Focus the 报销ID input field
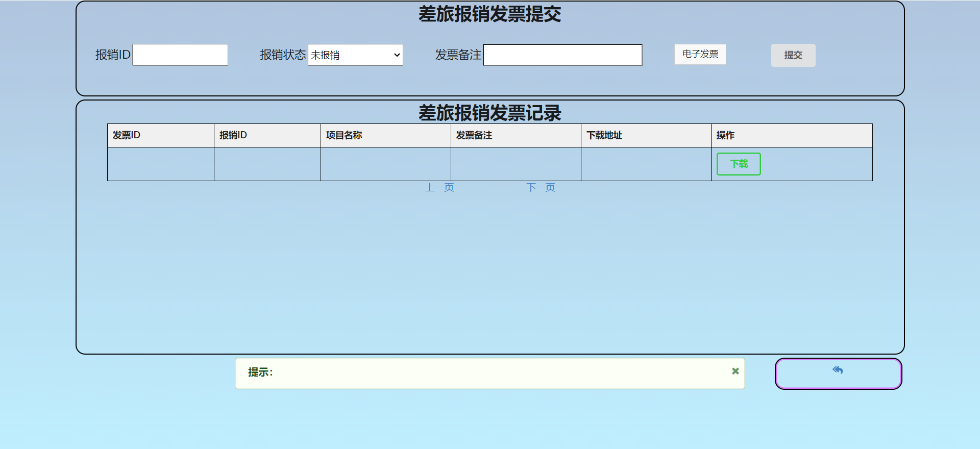 point(180,55)
